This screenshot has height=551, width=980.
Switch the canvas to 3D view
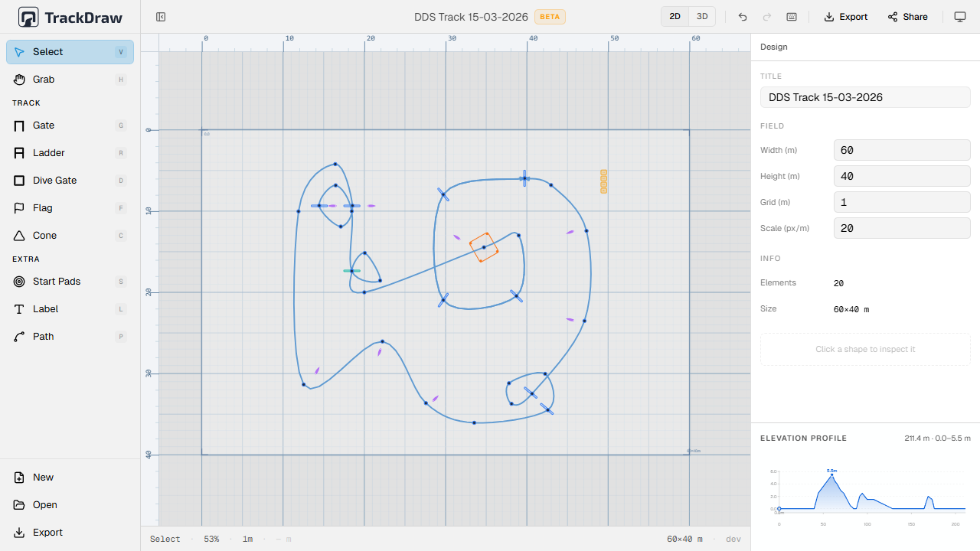click(x=701, y=16)
